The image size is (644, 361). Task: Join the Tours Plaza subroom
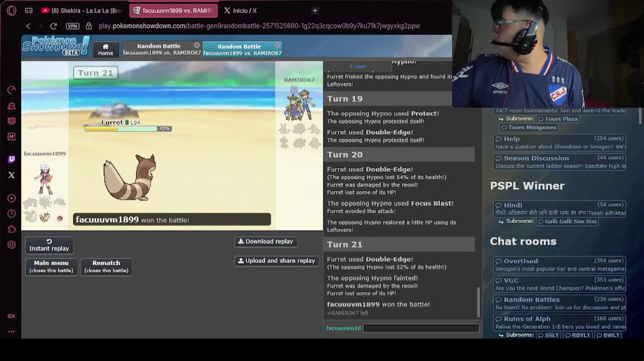[558, 119]
